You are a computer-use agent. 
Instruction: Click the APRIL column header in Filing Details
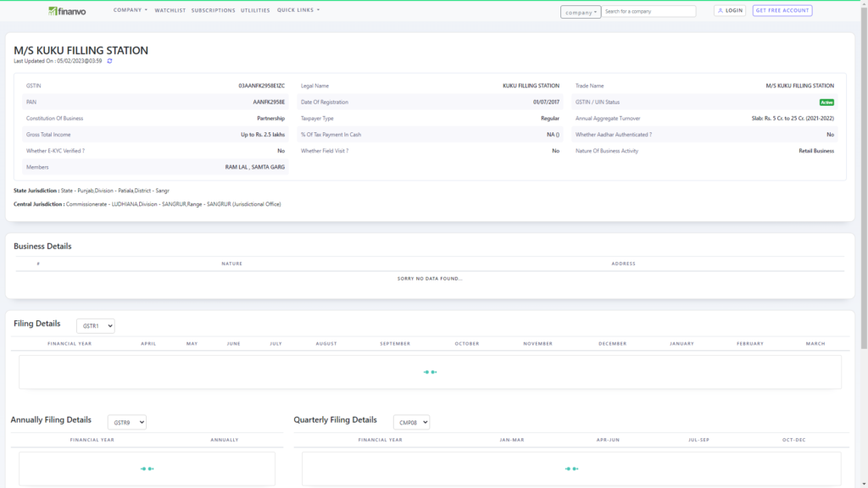tap(148, 344)
